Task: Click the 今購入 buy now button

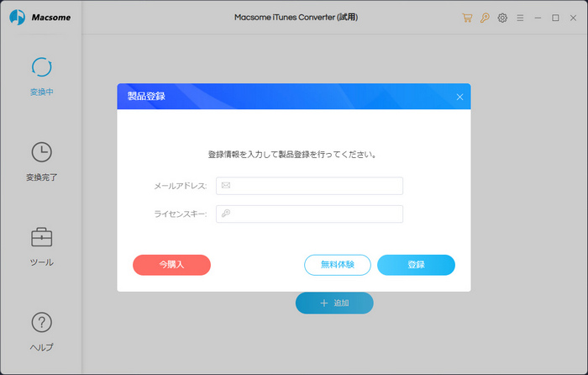Action: pyautogui.click(x=171, y=265)
